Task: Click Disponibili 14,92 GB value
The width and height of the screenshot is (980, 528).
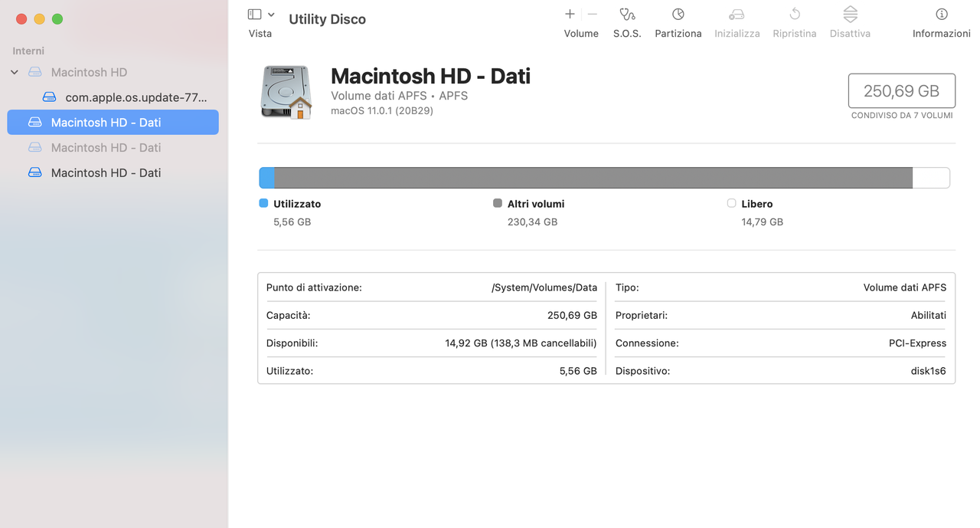Action: pos(521,343)
